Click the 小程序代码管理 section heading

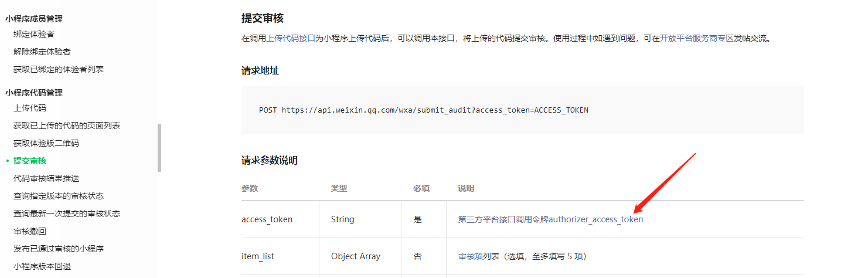34,93
